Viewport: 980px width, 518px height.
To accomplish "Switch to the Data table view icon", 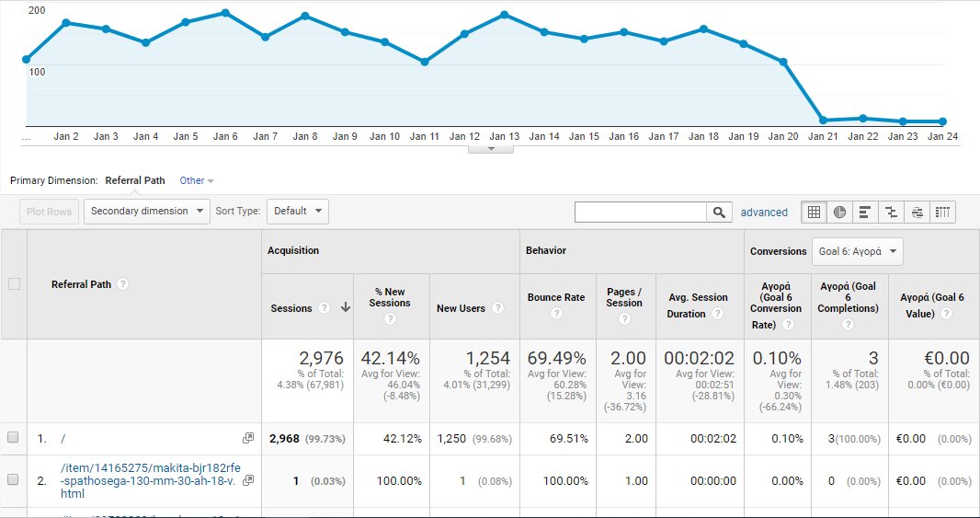I will pyautogui.click(x=814, y=213).
